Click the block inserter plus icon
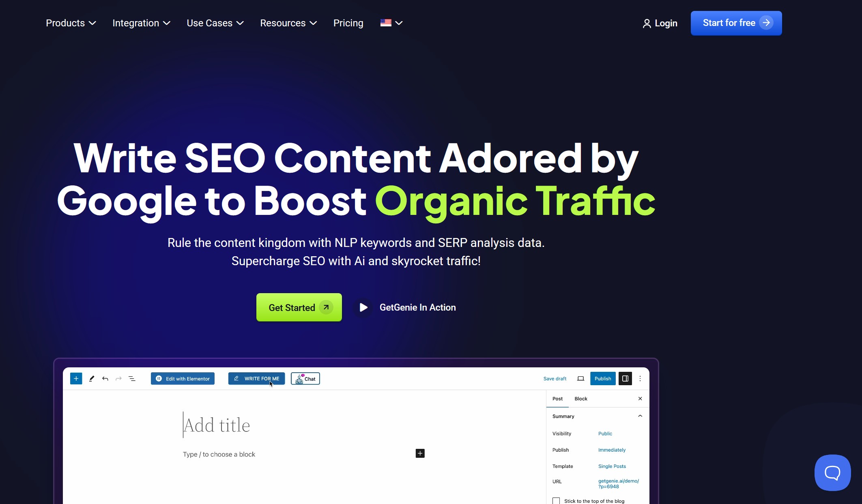 click(75, 379)
